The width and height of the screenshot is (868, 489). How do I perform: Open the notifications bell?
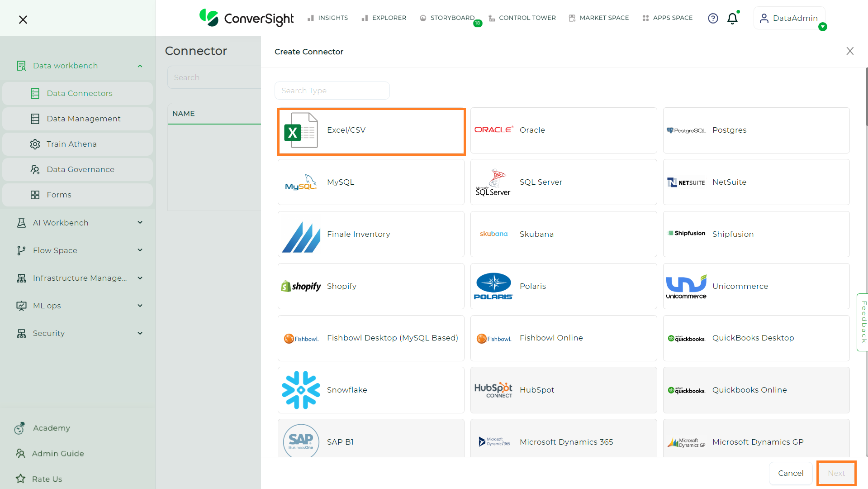pos(732,18)
